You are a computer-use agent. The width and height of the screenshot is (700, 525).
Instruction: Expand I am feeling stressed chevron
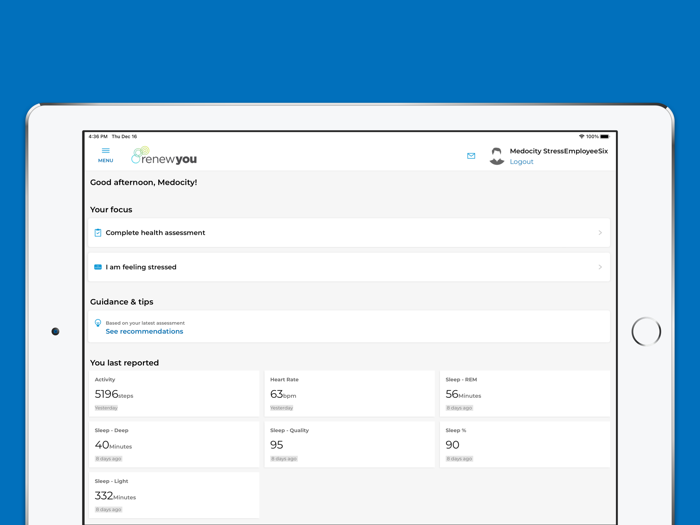pyautogui.click(x=600, y=267)
